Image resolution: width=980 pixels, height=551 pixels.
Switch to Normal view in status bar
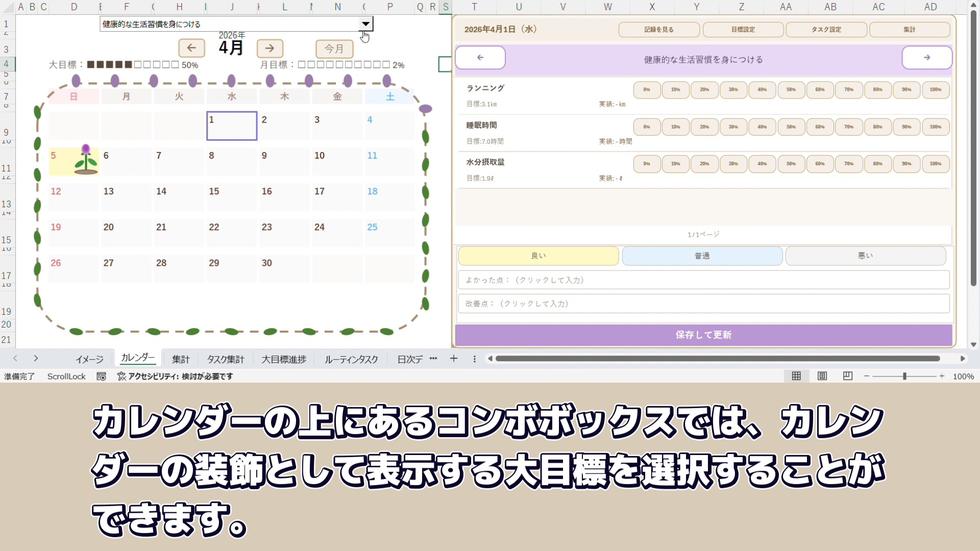coord(796,376)
